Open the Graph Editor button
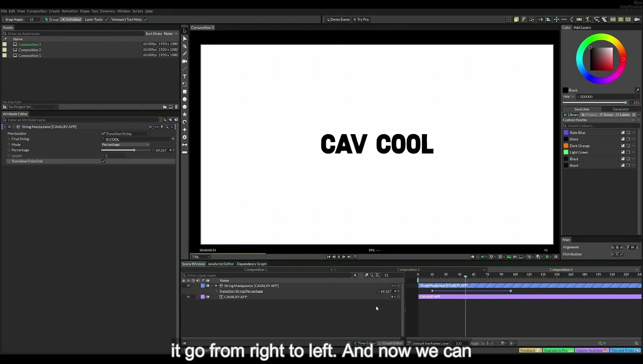Viewport: 643px width, 364px height. 390,343
